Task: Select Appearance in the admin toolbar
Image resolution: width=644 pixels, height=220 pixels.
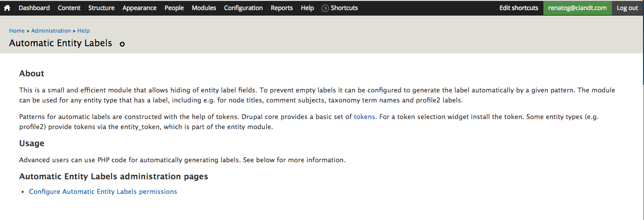Action: [139, 8]
